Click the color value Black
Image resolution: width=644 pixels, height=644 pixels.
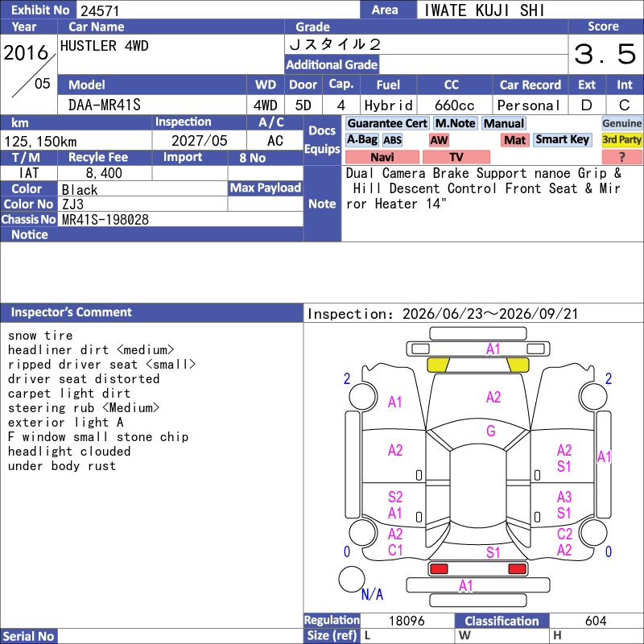point(80,190)
